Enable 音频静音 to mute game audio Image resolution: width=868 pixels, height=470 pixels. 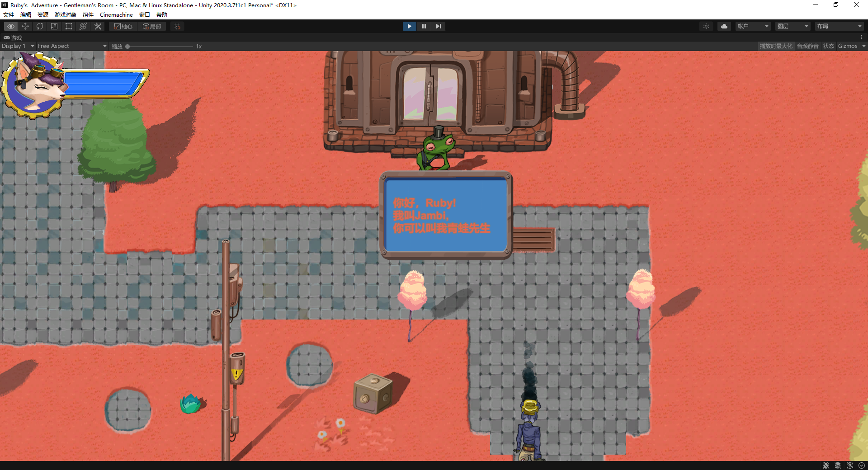coord(807,46)
